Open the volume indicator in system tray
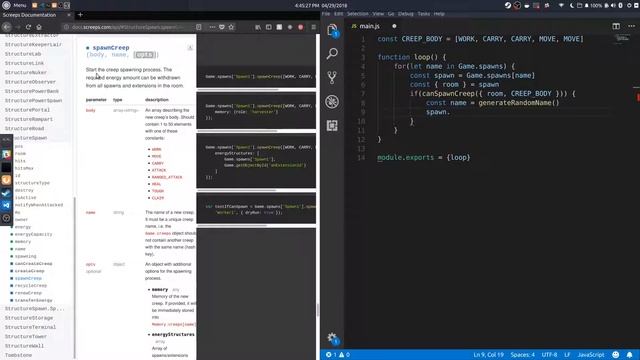 (613, 5)
